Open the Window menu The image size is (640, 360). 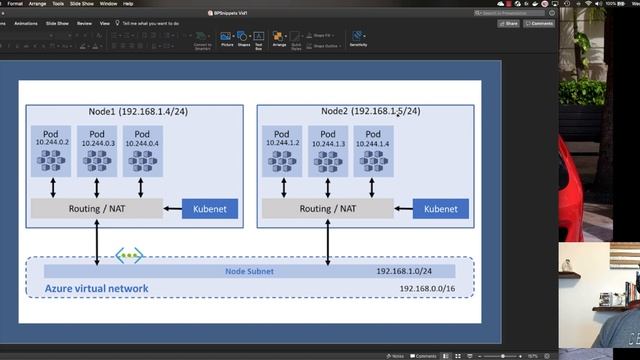click(x=108, y=4)
